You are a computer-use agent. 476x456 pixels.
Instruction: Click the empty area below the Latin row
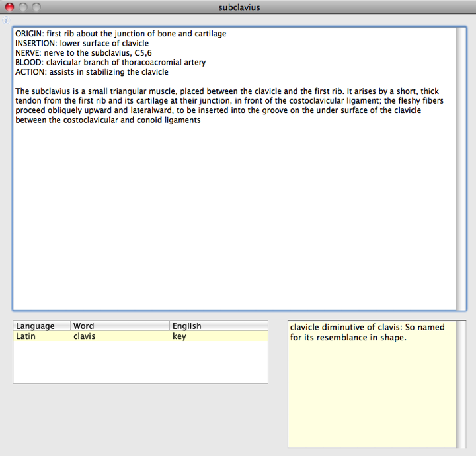[x=140, y=362]
